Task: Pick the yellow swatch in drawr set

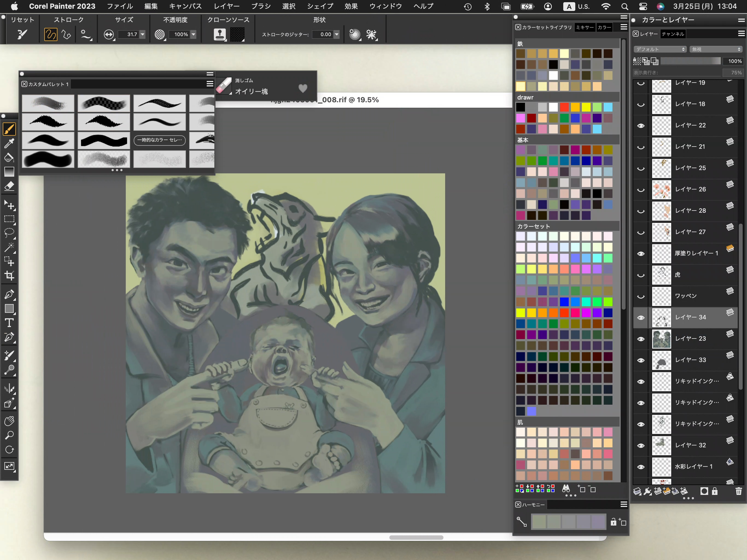Action: click(x=586, y=107)
